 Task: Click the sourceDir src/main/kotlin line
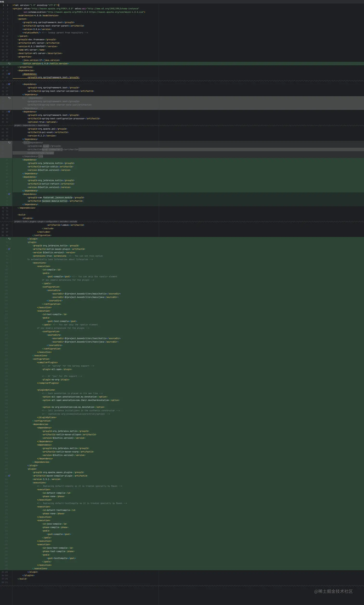86,294
